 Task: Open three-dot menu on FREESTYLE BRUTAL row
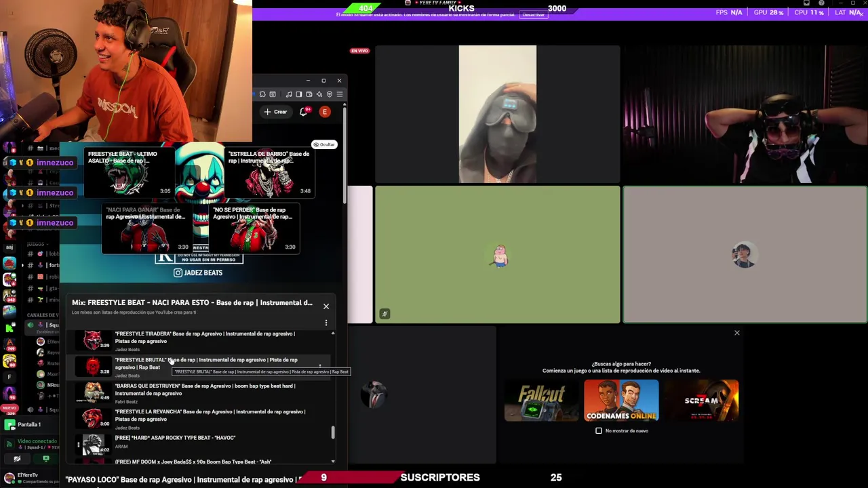click(320, 367)
